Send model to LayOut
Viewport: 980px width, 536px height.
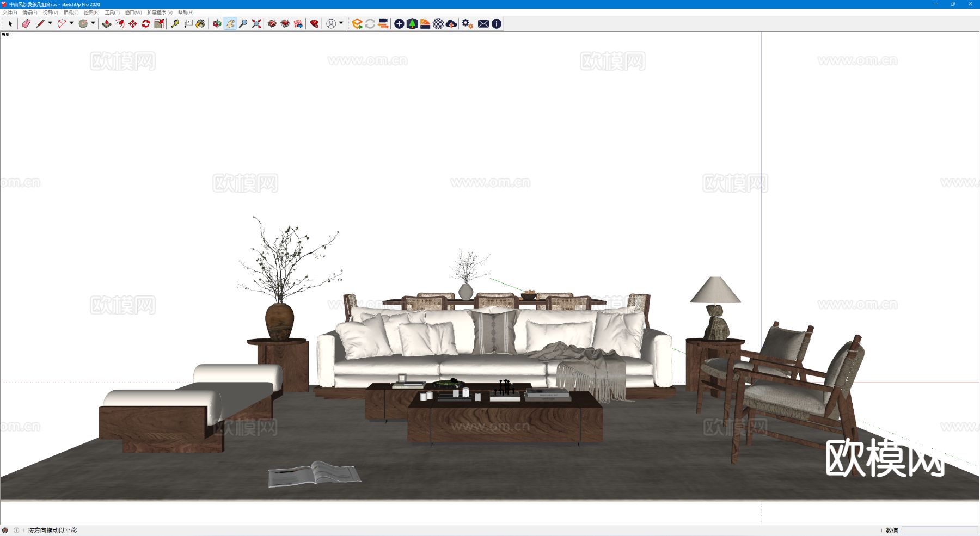(298, 24)
